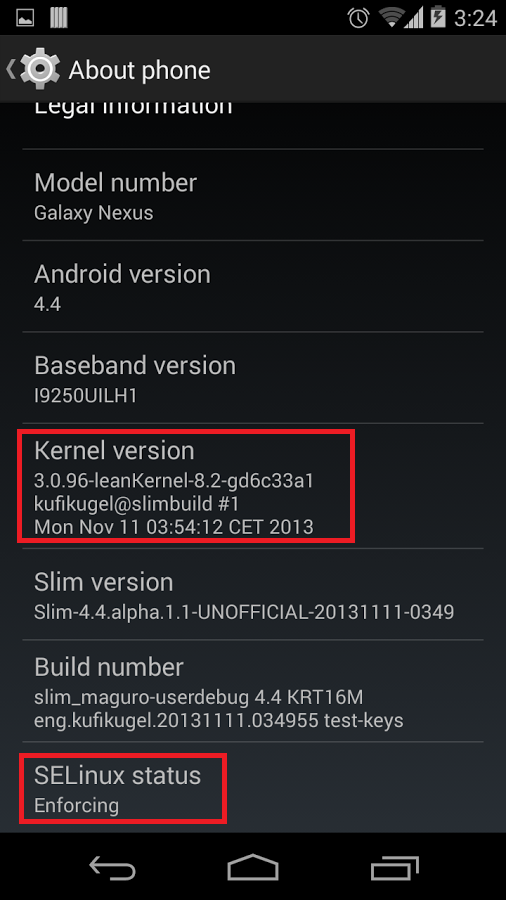Tap the cellular signal strength icon
Viewport: 506px width, 900px height.
coord(413,18)
